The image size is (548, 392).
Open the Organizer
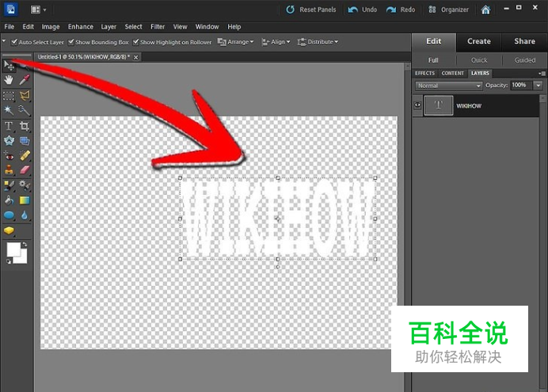click(x=448, y=10)
